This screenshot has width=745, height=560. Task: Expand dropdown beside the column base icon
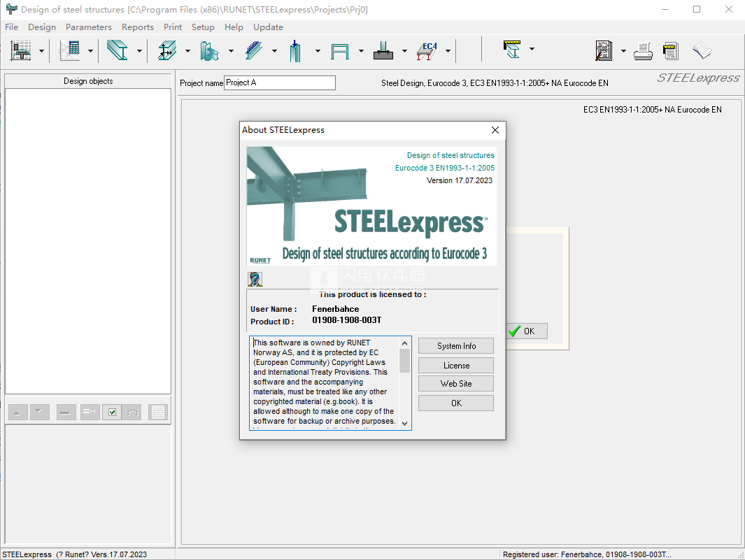coord(404,50)
